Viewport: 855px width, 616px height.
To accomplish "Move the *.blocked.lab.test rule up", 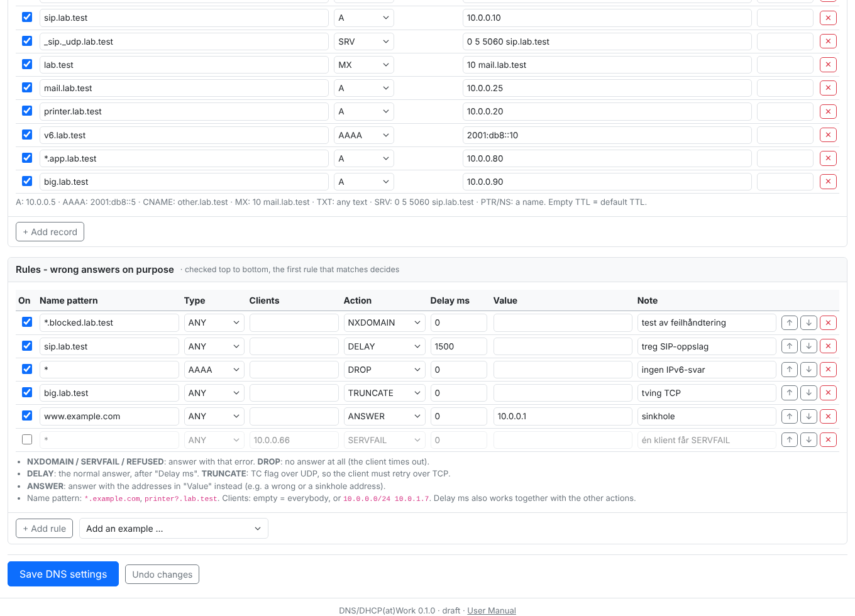I will click(x=790, y=322).
